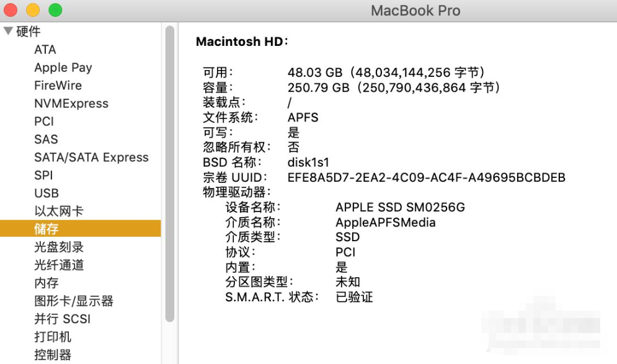
Task: Open NVMExpress hardware details
Action: (x=71, y=104)
